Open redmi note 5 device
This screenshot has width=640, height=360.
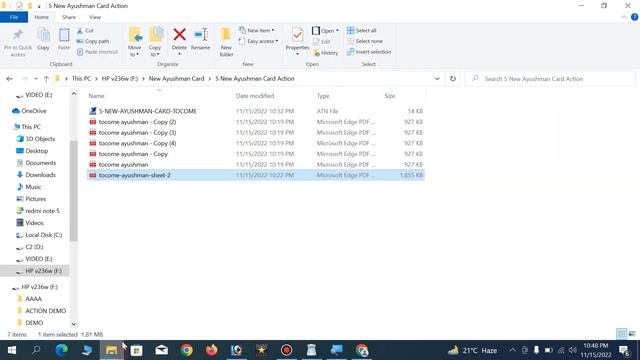(x=38, y=211)
